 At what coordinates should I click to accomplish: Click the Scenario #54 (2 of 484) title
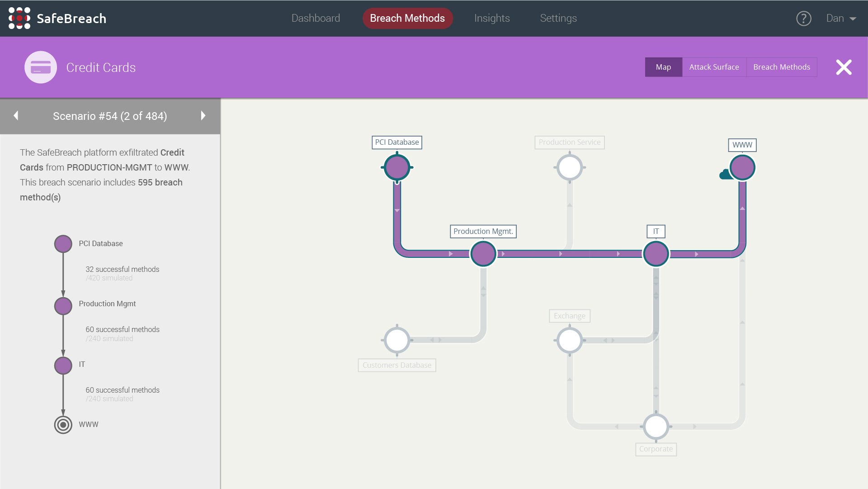(110, 116)
